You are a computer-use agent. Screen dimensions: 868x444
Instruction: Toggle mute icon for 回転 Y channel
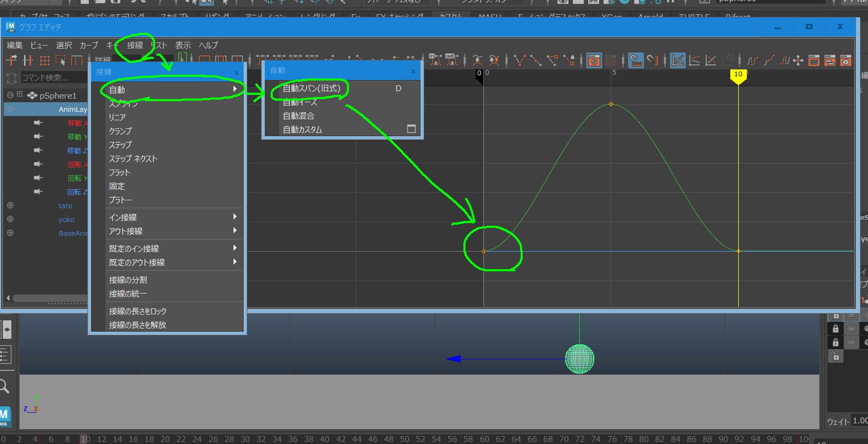pos(38,178)
